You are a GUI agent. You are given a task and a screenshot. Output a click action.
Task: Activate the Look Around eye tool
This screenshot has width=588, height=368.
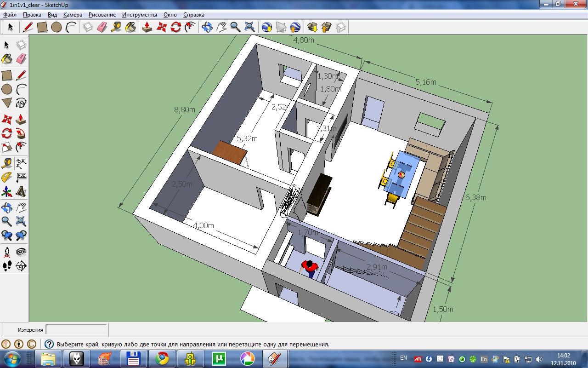point(21,252)
